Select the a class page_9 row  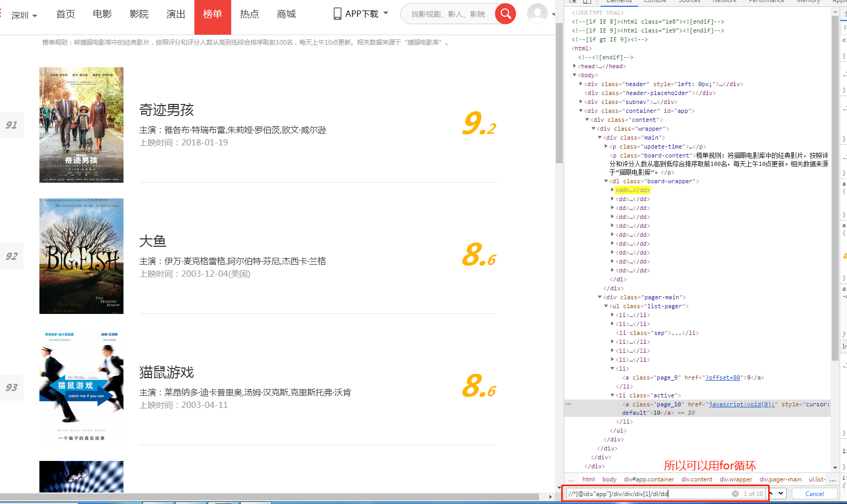pos(693,377)
